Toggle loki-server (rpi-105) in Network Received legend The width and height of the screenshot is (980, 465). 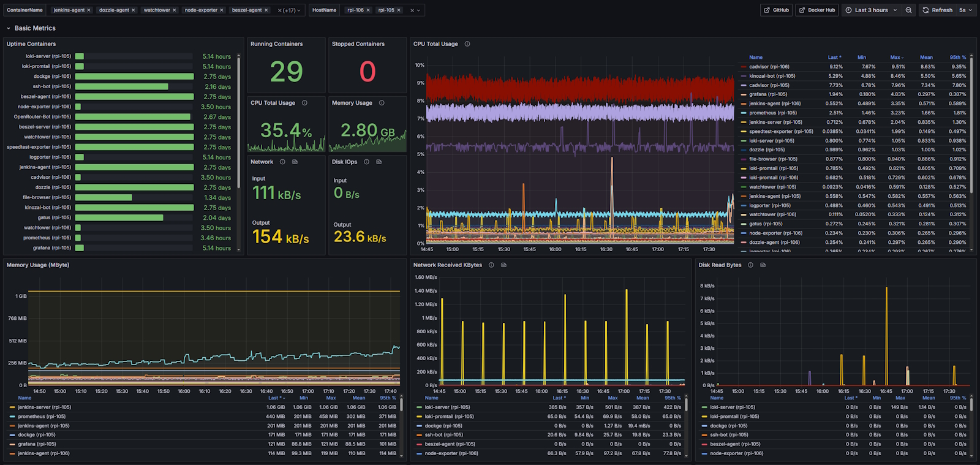pyautogui.click(x=447, y=407)
